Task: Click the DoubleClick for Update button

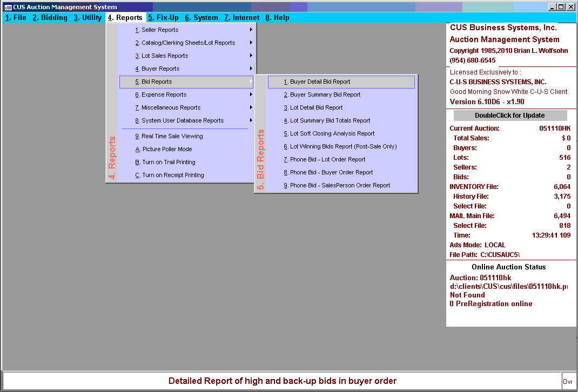Action: coord(510,116)
